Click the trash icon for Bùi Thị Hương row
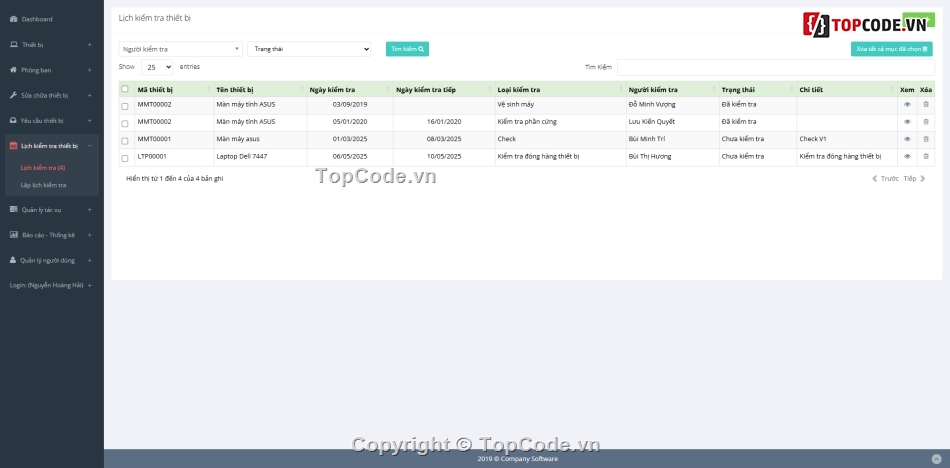 (x=926, y=156)
